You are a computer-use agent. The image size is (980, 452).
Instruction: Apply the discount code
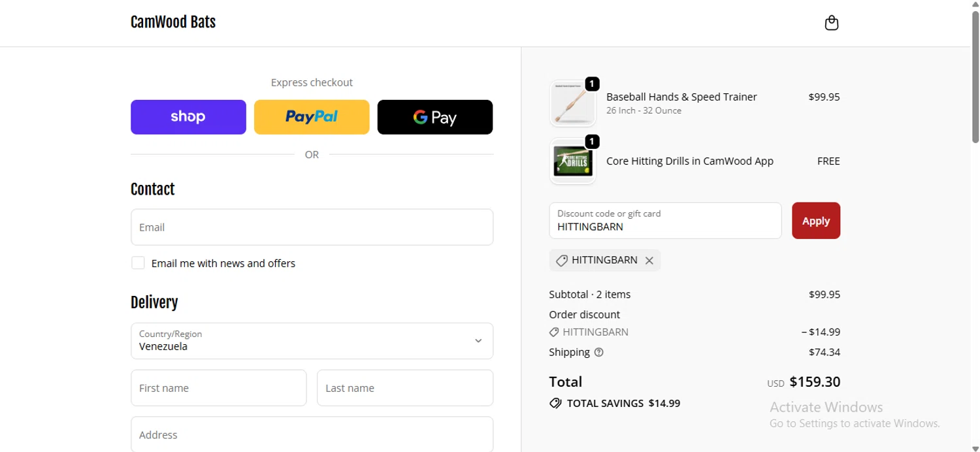[x=816, y=221]
